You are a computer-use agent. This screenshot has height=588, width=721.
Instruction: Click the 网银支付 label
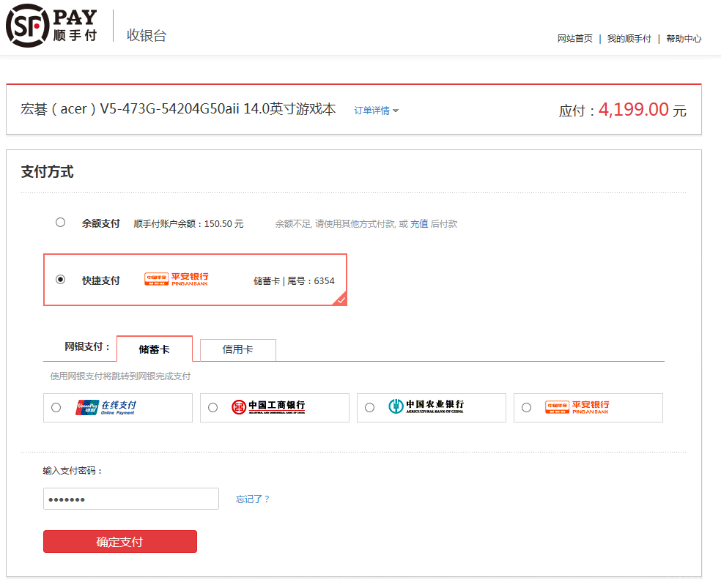[87, 347]
